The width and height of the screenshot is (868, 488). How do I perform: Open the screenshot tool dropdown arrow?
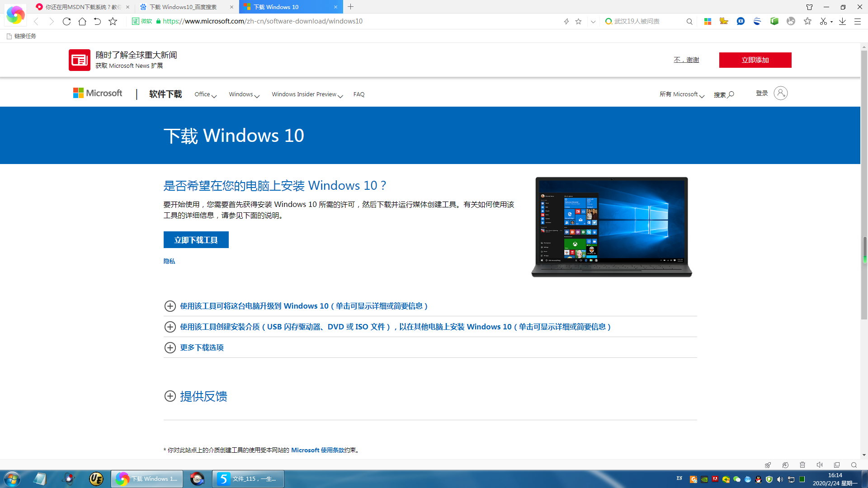(x=831, y=22)
